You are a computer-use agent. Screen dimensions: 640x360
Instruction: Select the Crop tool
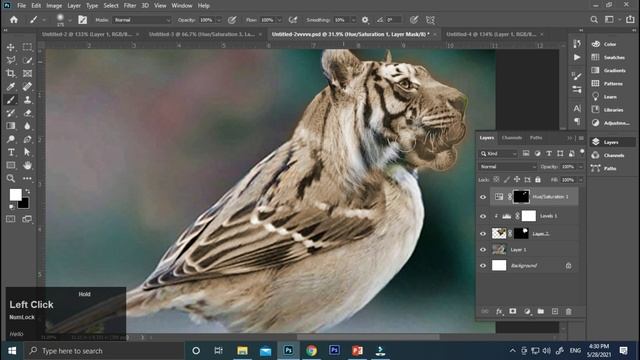11,73
